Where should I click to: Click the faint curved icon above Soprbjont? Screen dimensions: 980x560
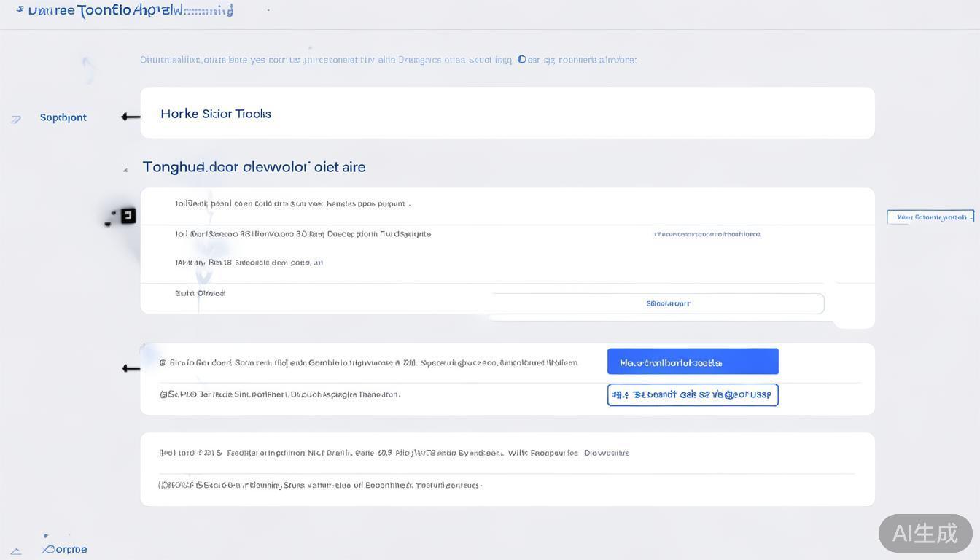coord(88,69)
